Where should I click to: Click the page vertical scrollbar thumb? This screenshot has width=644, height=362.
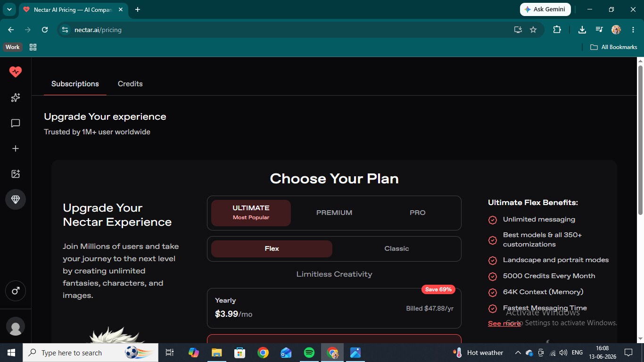click(640, 139)
